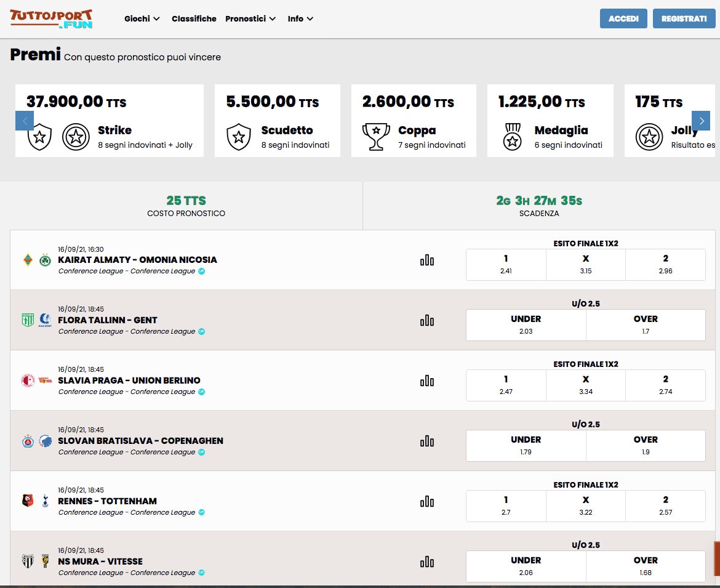720x588 pixels.
Task: Select outcome 2 at 2.74 for Slavia Praga
Action: click(x=665, y=385)
